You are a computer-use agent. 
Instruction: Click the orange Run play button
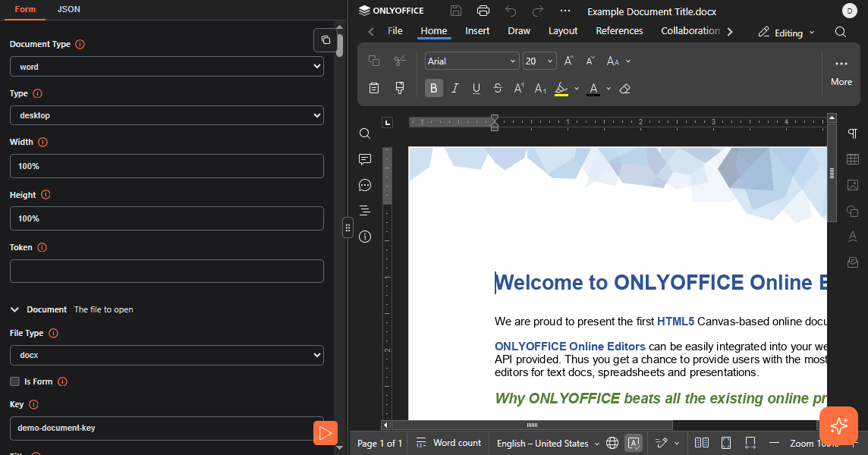click(x=325, y=433)
